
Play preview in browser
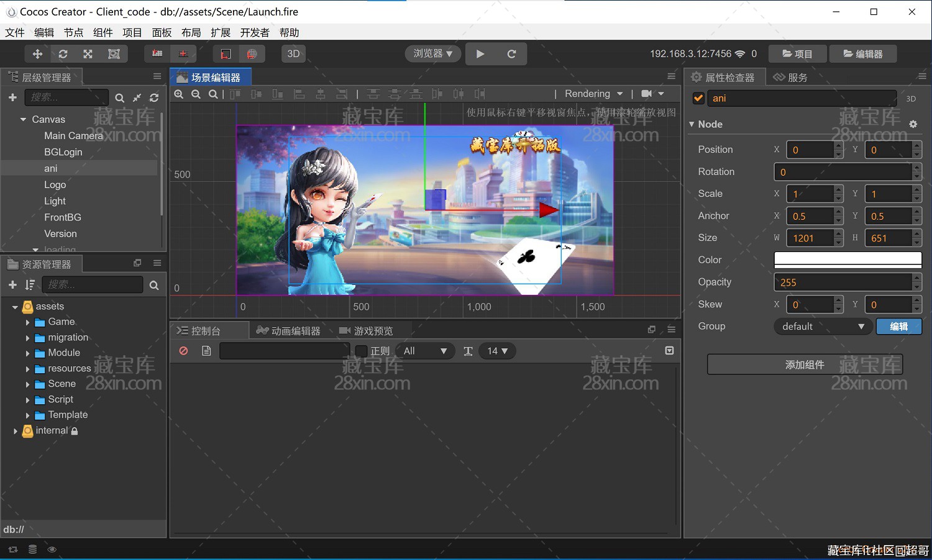tap(480, 54)
